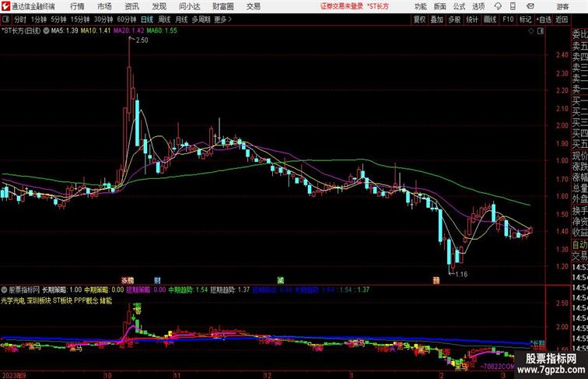
Task: Open the 公式 menu
Action: [459, 6]
